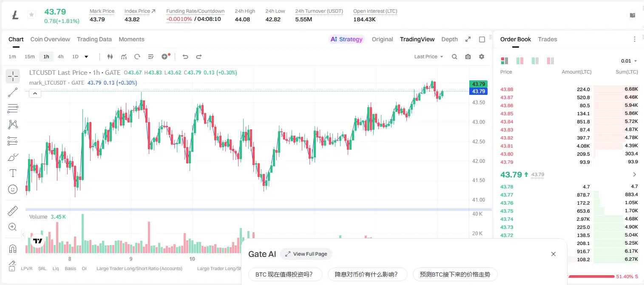
Task: Toggle the magnet snap mode
Action: coord(13,248)
